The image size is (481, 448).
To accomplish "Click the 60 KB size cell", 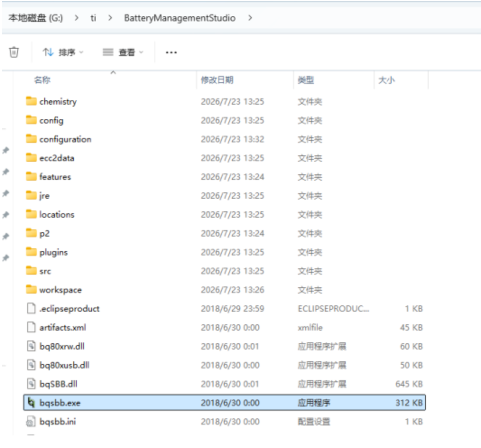I will [x=411, y=346].
